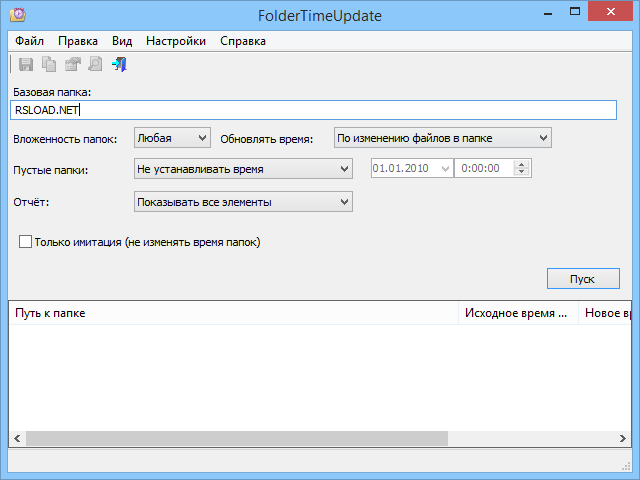Click the Copy selected items toolbar icon
This screenshot has width=640, height=480.
pos(49,64)
